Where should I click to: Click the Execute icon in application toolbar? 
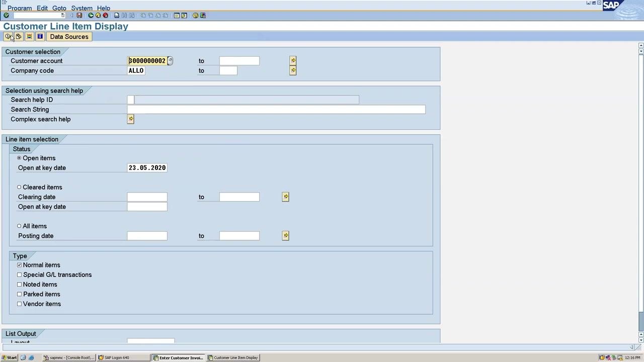point(8,37)
